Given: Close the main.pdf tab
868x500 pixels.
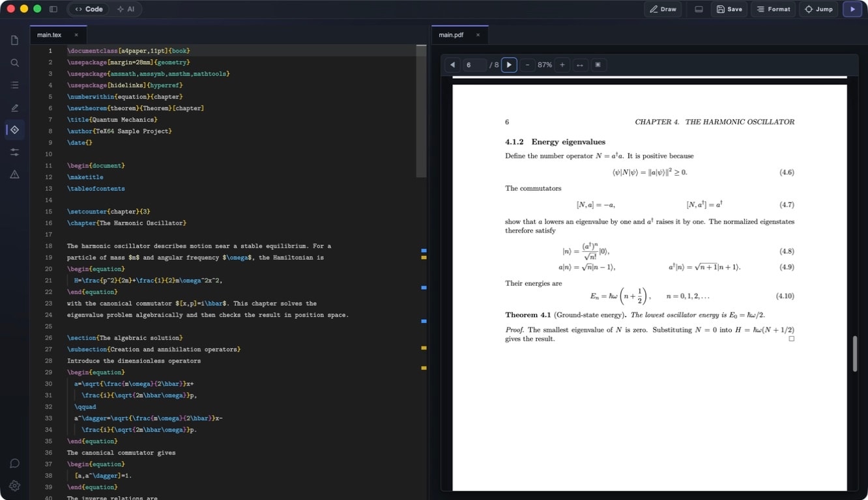Looking at the screenshot, I should click(x=478, y=35).
